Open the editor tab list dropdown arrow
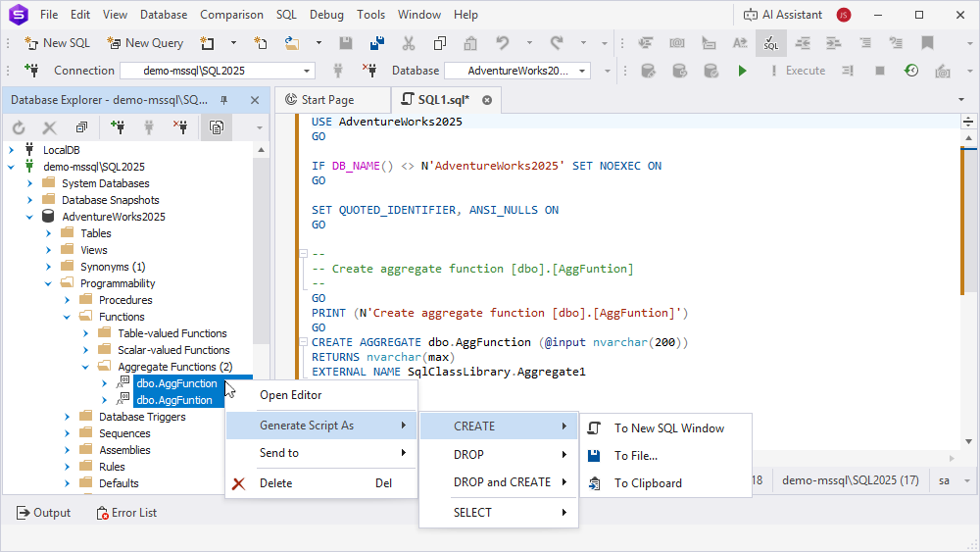 (x=961, y=100)
